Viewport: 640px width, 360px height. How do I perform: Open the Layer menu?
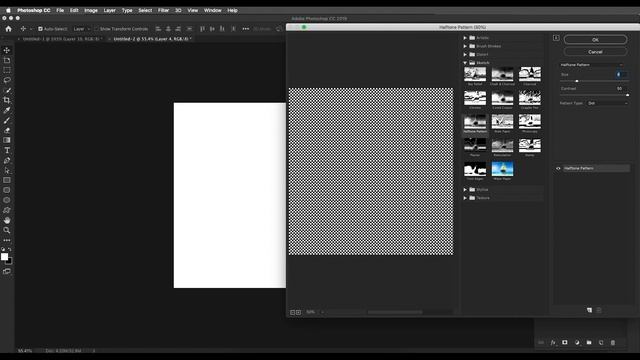109,10
